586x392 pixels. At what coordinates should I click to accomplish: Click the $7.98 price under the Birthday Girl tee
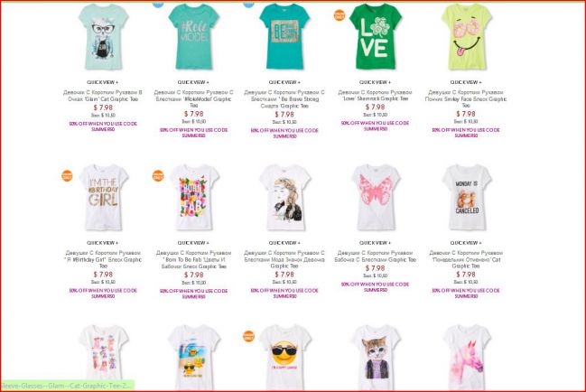(103, 275)
